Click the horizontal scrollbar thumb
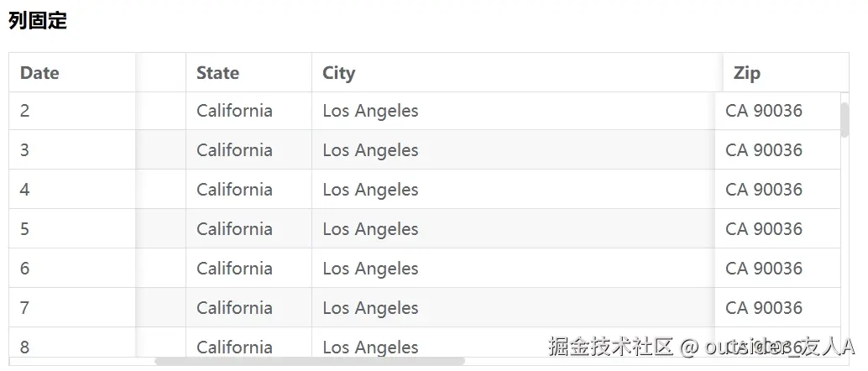This screenshot has width=868, height=371. point(310,361)
